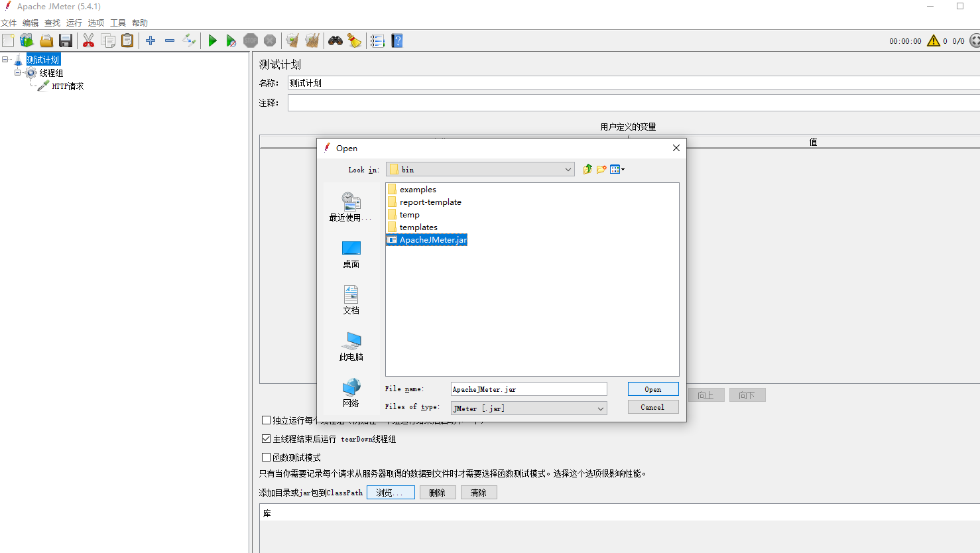The width and height of the screenshot is (980, 553).
Task: Click the Search binoculars icon
Action: tap(336, 41)
